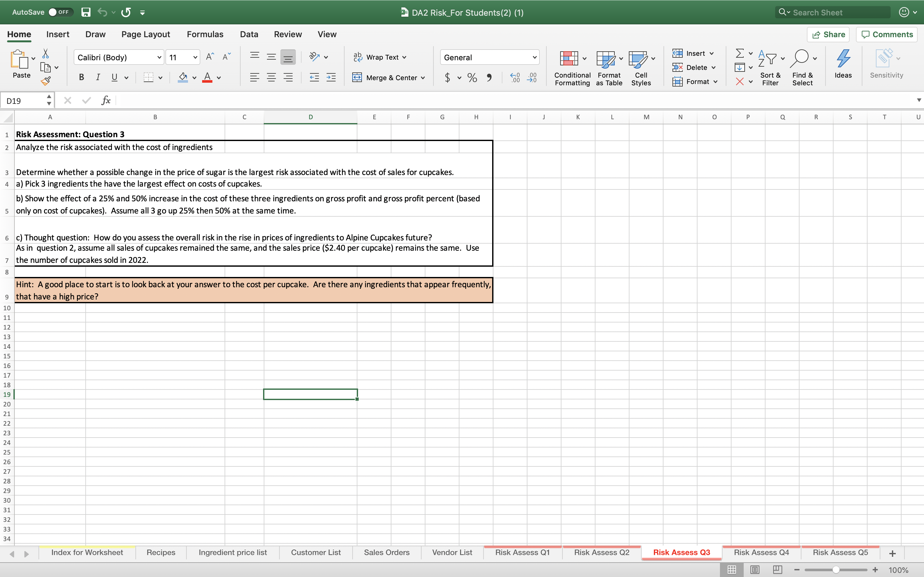This screenshot has width=924, height=577.
Task: Switch to the Formulas ribbon tab
Action: coord(205,34)
